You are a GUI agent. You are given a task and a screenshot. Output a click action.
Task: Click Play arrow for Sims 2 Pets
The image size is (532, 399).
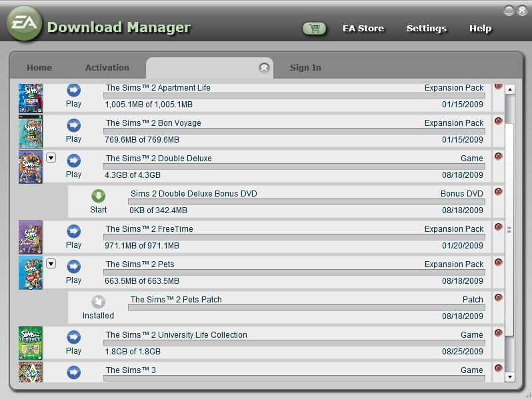coord(73,266)
